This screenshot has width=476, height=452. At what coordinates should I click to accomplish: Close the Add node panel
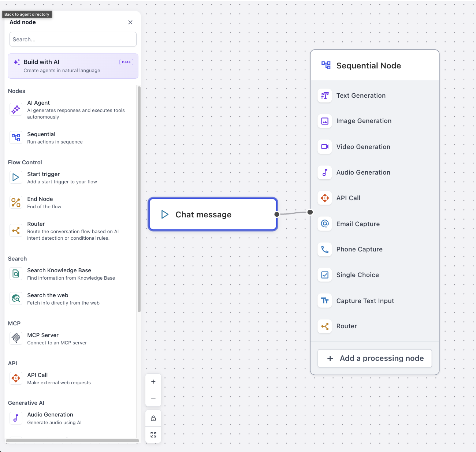point(130,22)
